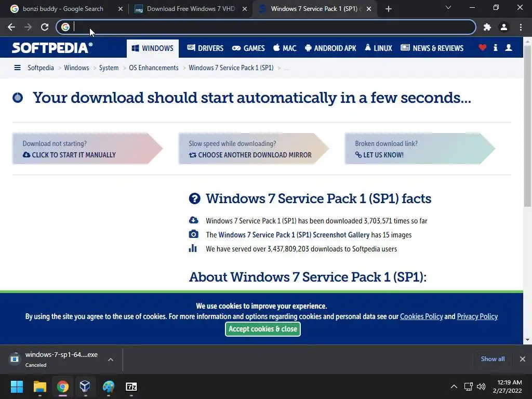Open the LINUX category
This screenshot has width=532, height=399.
(x=378, y=48)
